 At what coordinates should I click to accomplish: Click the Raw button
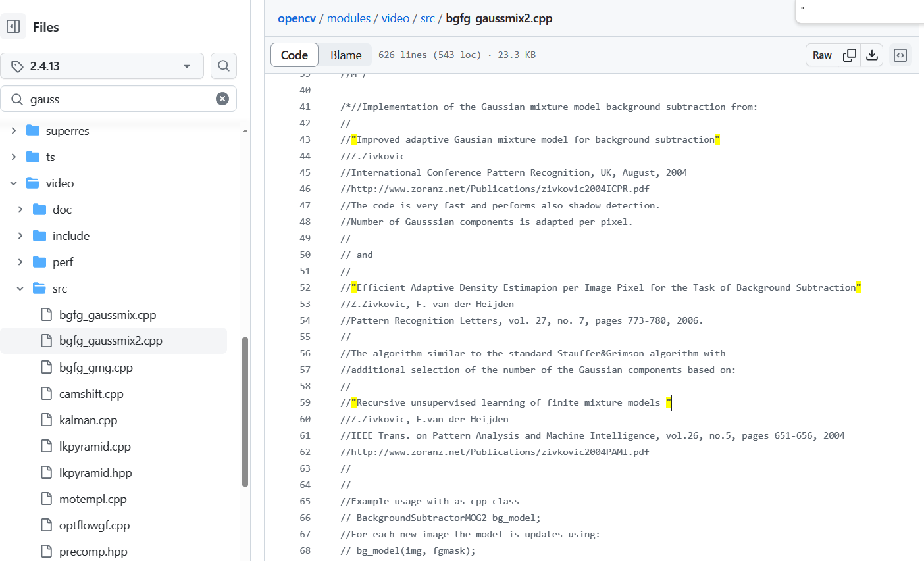point(821,55)
